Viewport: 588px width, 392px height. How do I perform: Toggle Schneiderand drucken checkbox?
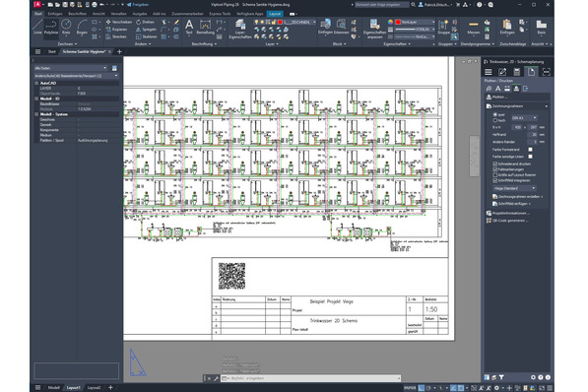495,163
